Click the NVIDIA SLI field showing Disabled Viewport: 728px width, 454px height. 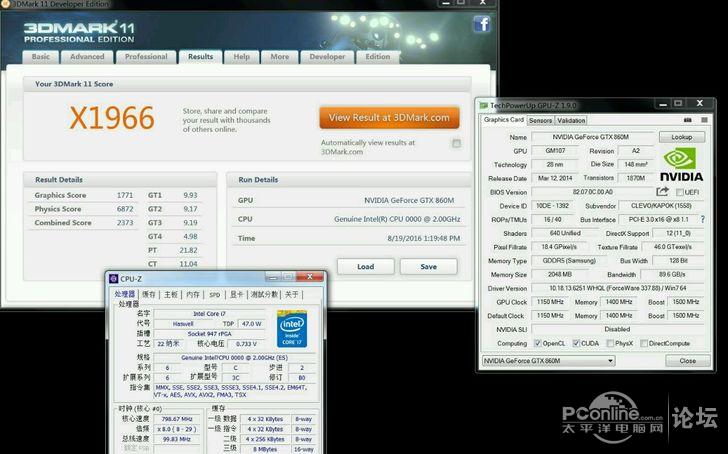coord(618,329)
